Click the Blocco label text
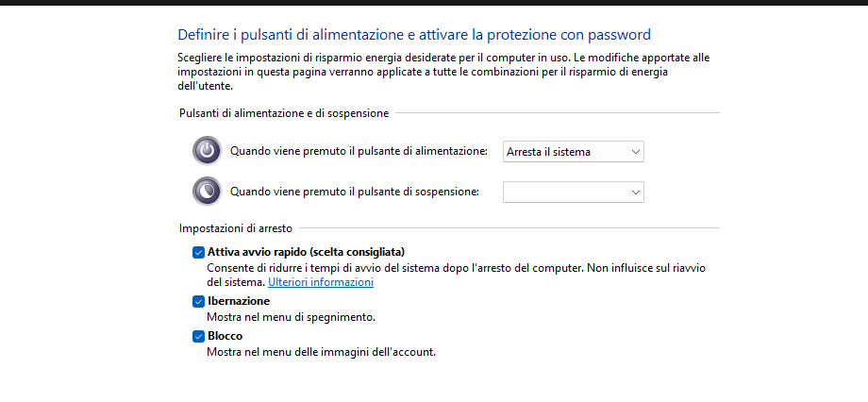868x402 pixels. 225,336
